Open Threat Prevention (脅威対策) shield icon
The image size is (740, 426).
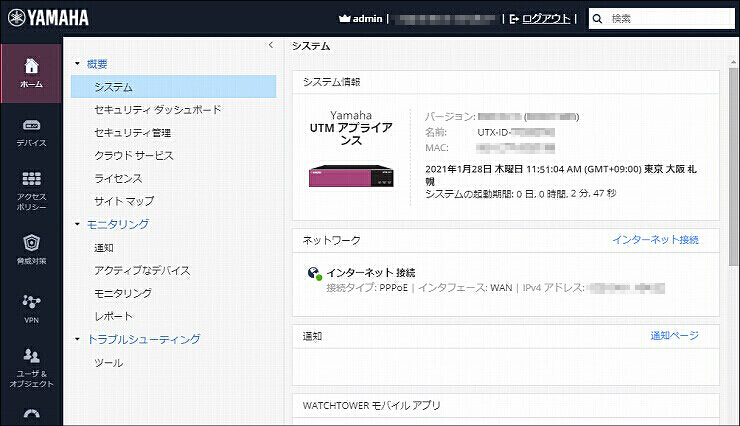[31, 250]
